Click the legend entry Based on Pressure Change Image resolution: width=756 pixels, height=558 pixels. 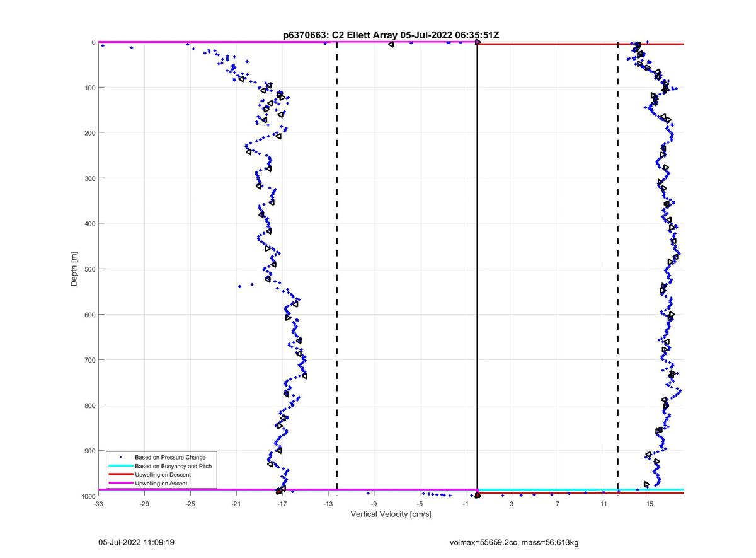click(x=170, y=457)
